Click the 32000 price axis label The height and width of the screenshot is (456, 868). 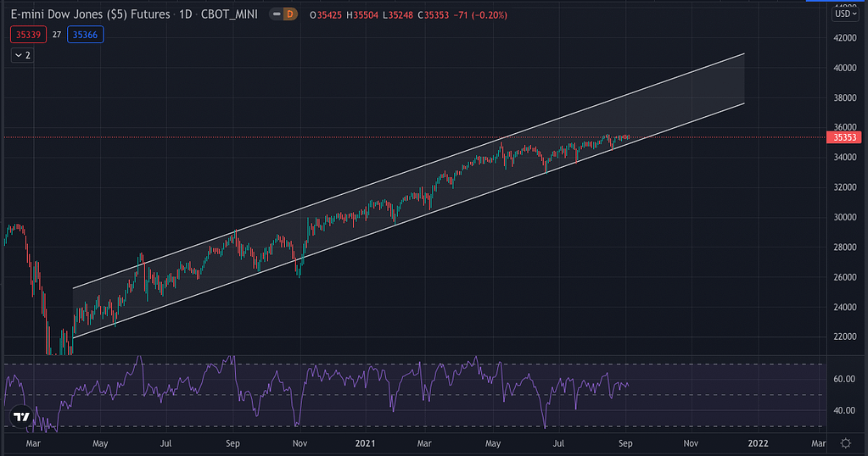coord(845,187)
